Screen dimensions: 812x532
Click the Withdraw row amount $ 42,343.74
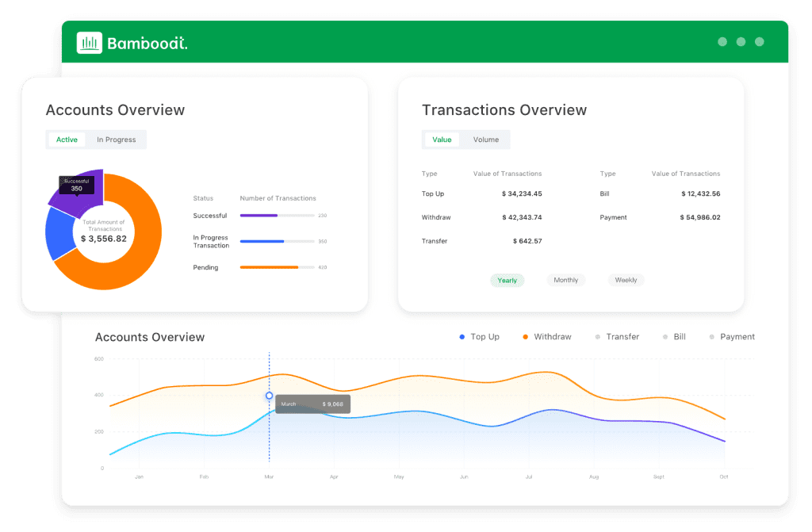point(522,217)
